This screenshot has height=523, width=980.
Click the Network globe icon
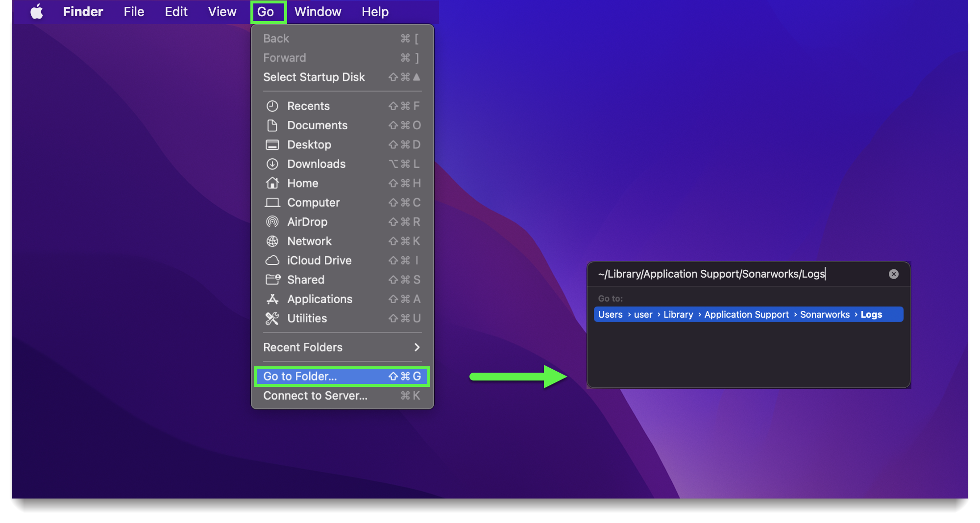coord(272,241)
